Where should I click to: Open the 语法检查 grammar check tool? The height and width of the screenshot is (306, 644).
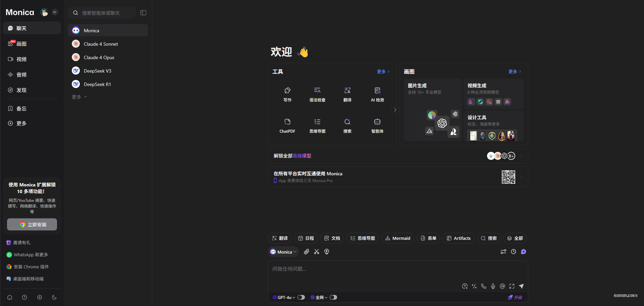click(317, 94)
